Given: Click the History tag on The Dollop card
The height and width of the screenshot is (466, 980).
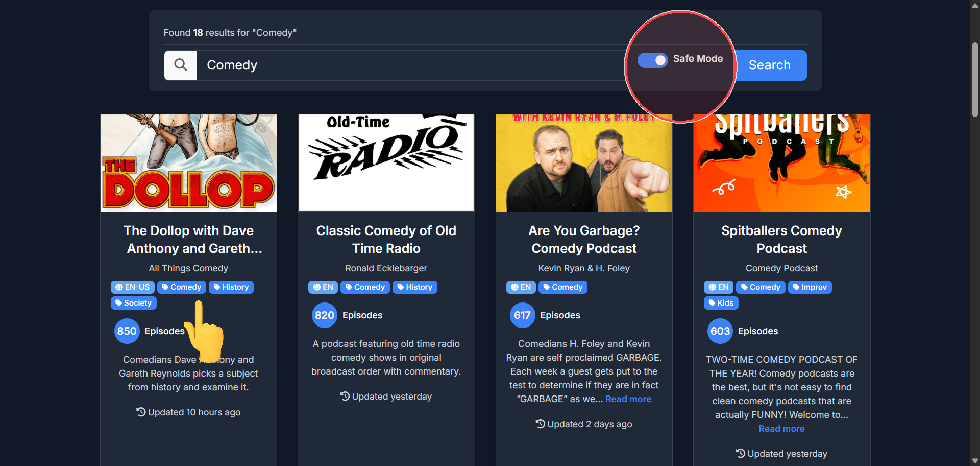Looking at the screenshot, I should 231,287.
